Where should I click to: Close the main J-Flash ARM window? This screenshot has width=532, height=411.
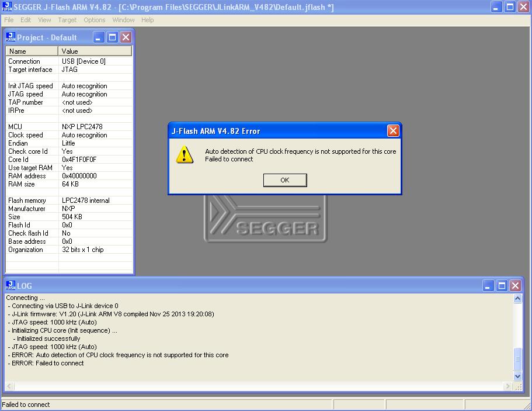(x=524, y=7)
